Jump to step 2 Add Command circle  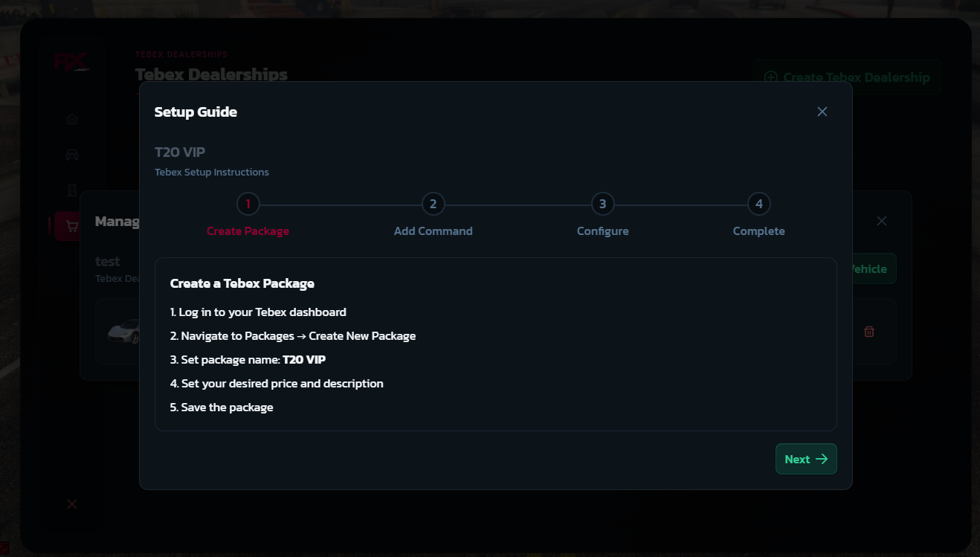[x=433, y=204]
